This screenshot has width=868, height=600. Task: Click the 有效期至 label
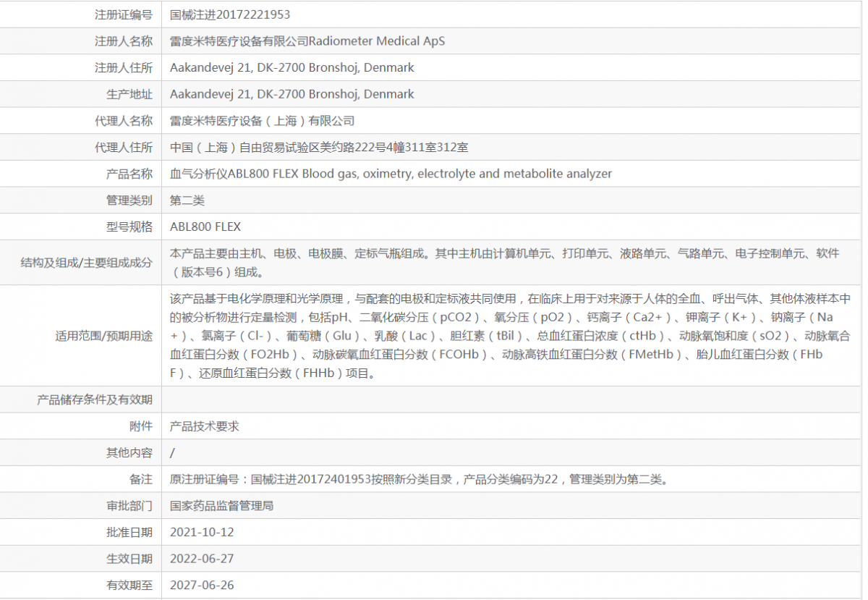click(129, 586)
